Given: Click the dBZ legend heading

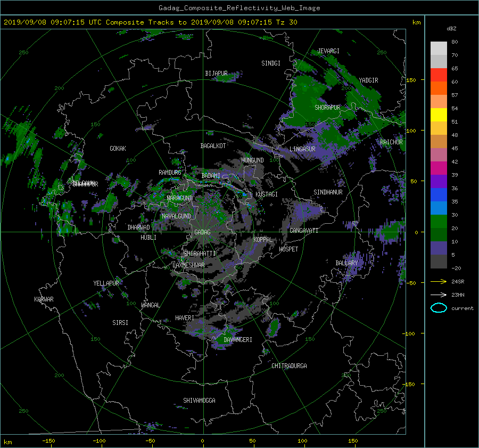Looking at the screenshot, I should (x=451, y=29).
